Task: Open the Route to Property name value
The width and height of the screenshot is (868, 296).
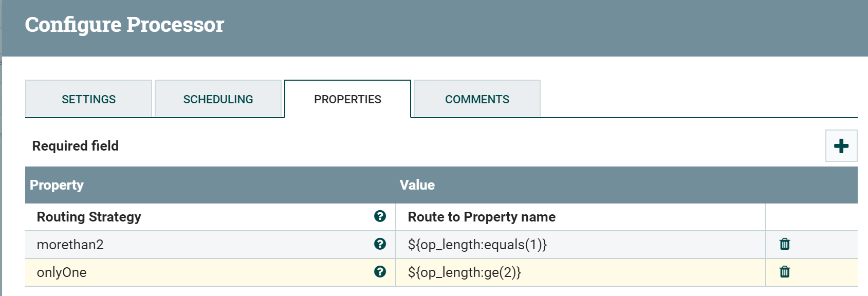Action: (x=482, y=217)
